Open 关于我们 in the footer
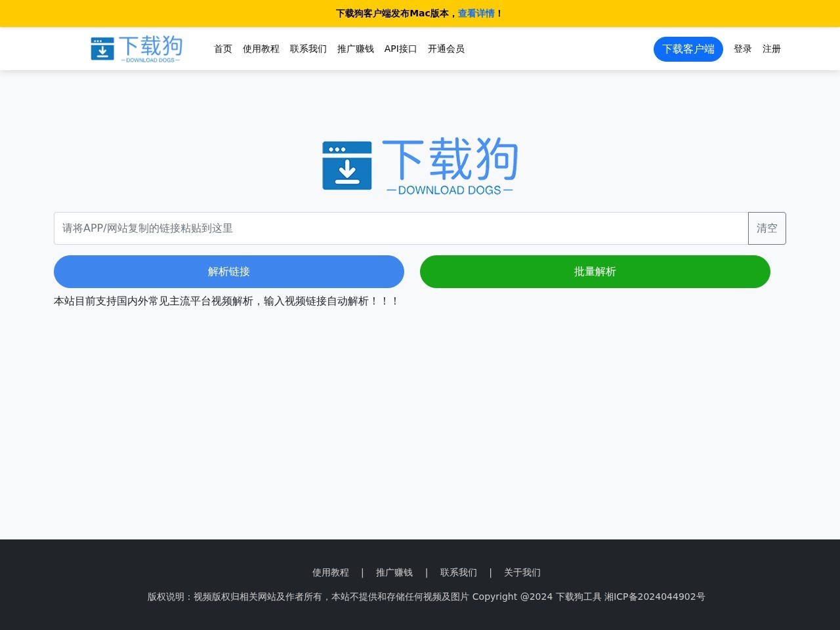840x630 pixels. pos(522,572)
